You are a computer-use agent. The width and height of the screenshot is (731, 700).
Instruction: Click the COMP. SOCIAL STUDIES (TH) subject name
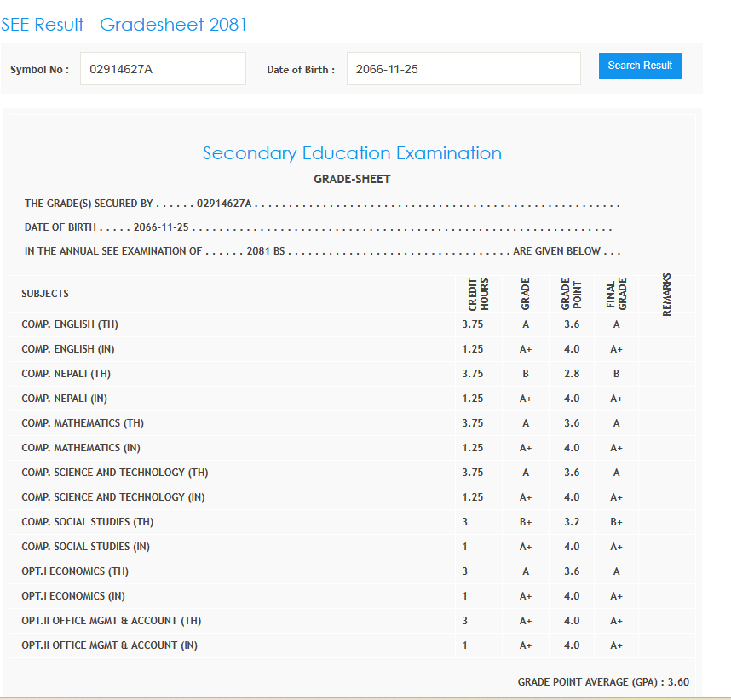pos(88,522)
